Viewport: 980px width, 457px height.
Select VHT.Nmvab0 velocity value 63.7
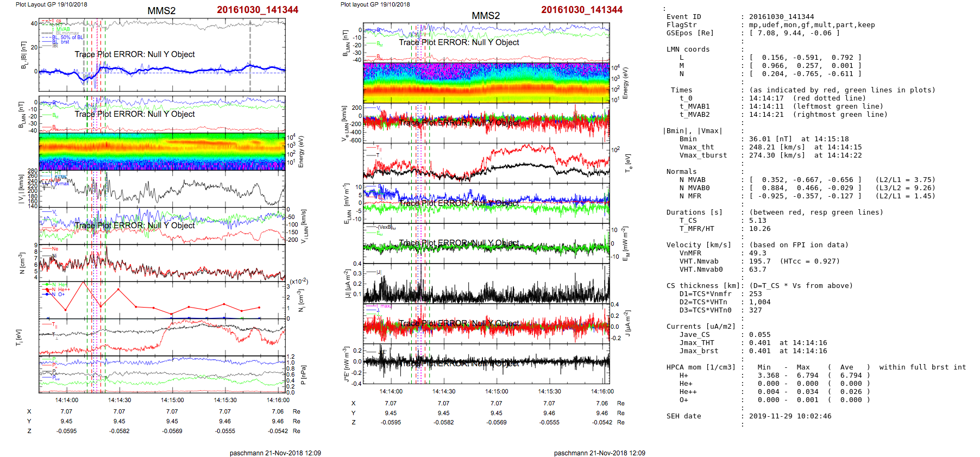(758, 270)
